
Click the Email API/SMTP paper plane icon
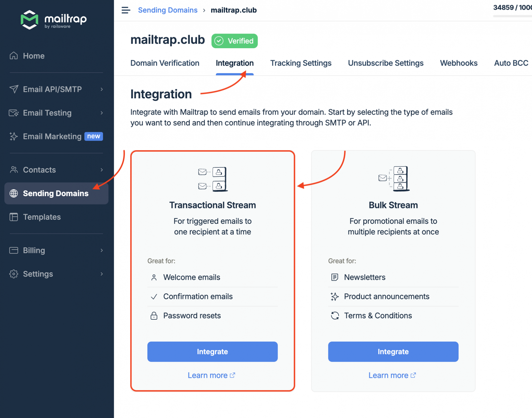[13, 89]
